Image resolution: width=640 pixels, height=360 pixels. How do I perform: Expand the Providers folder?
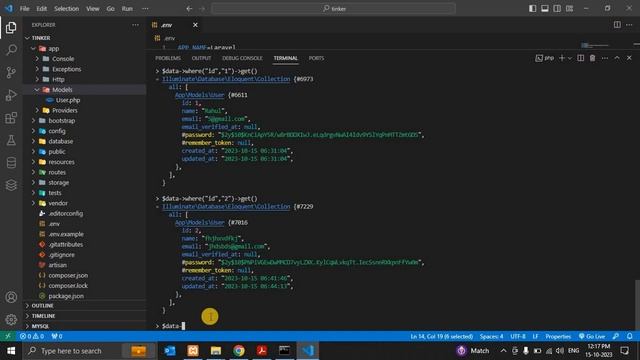pos(64,111)
